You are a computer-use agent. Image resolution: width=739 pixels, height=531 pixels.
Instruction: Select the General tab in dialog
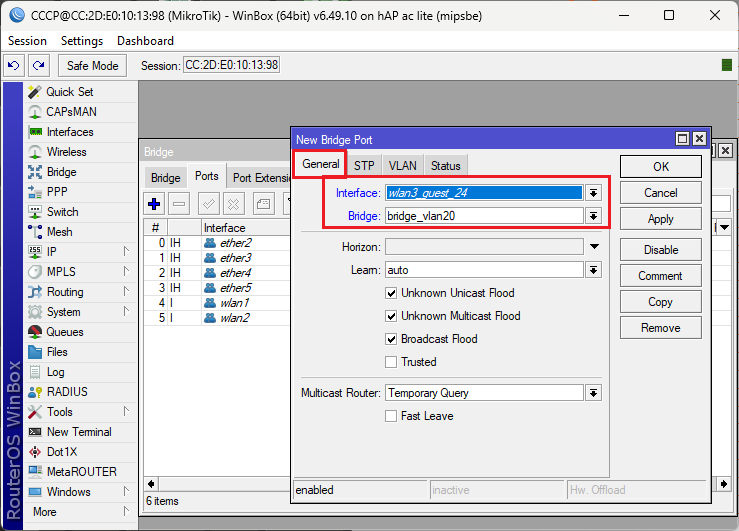point(320,164)
